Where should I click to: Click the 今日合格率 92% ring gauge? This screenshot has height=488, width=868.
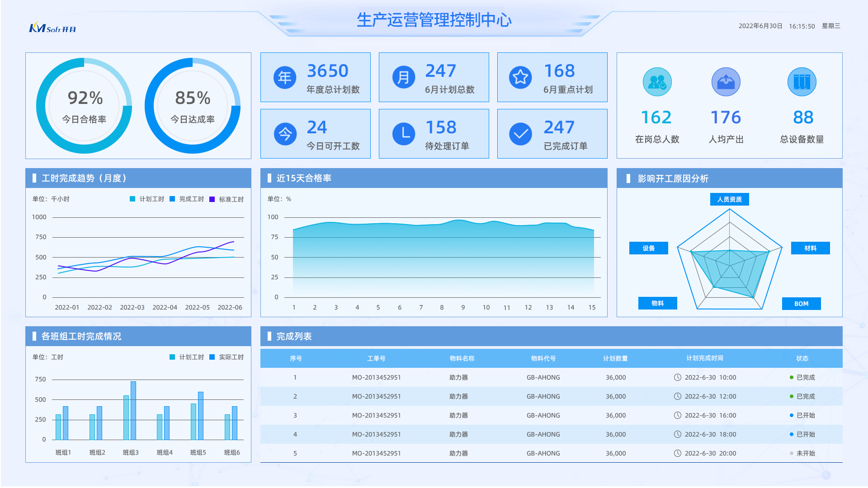pos(84,106)
